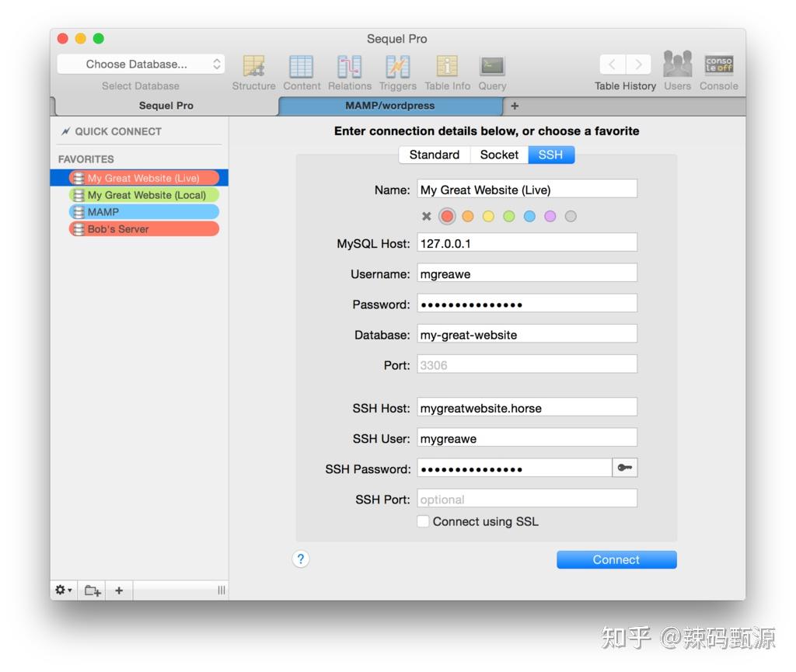The width and height of the screenshot is (796, 672).
Task: Open the Choose Database dropdown
Action: coord(141,64)
